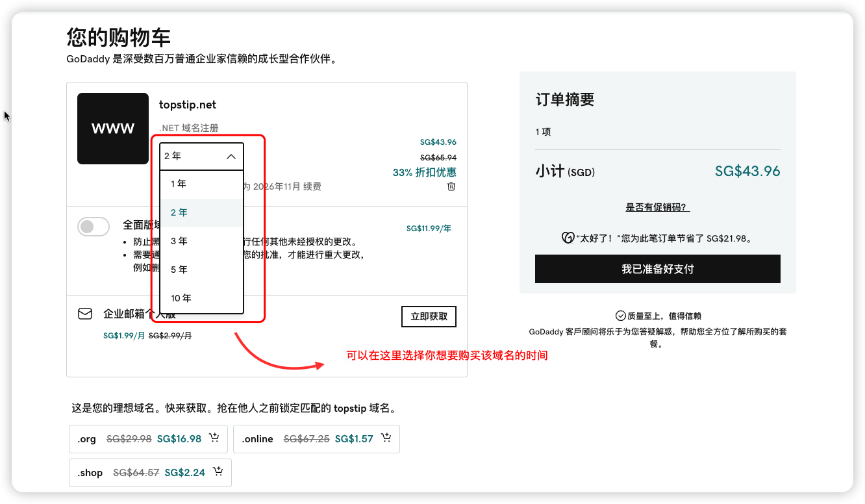865x504 pixels.
Task: Click the .shop SG$2.24 offer
Action: pyautogui.click(x=150, y=473)
